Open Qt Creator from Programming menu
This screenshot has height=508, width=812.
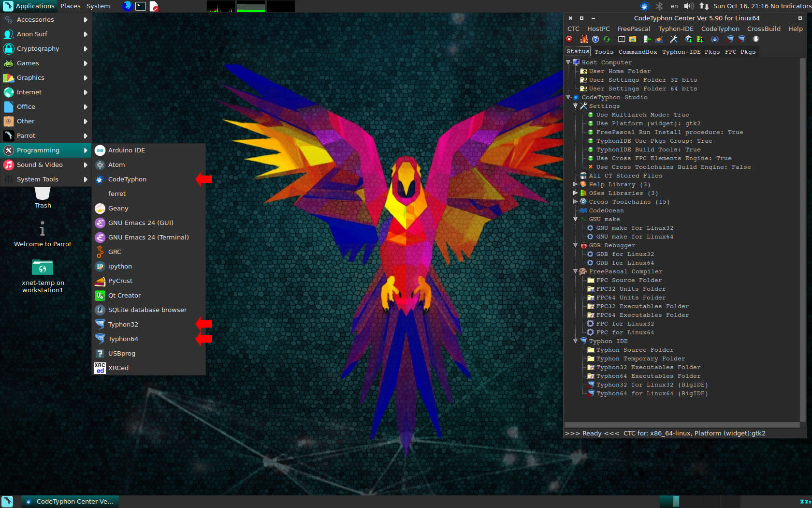pos(148,295)
